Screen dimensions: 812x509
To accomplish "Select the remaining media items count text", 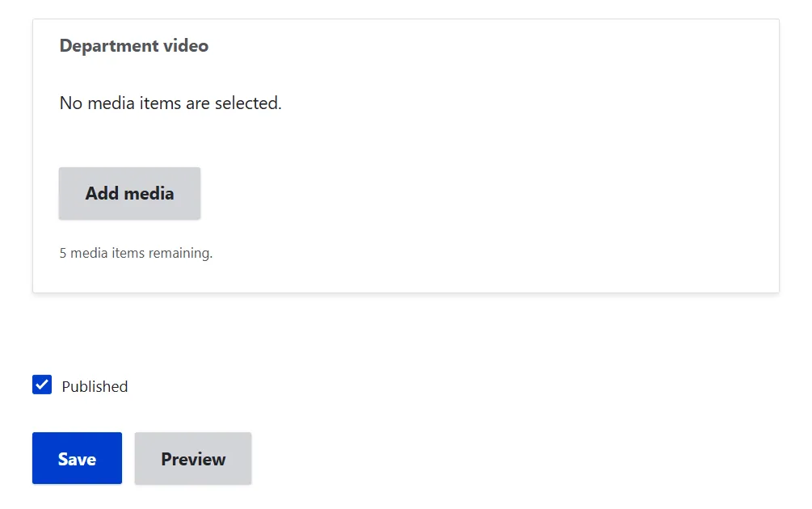I will point(137,253).
